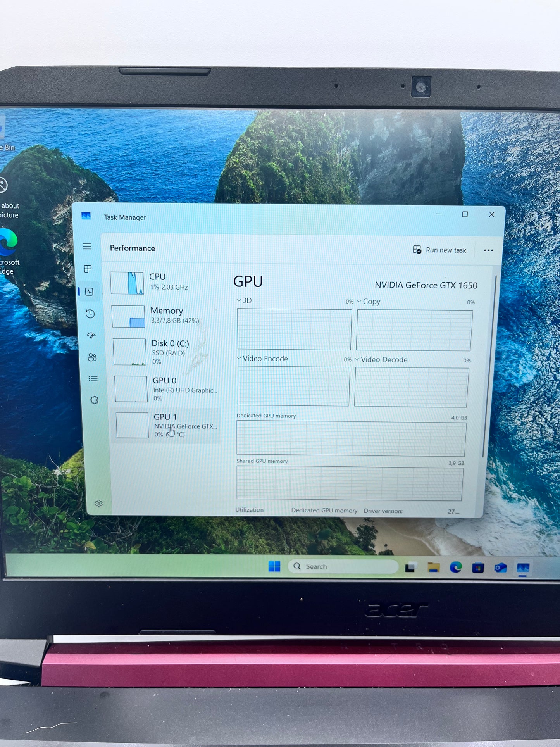Open Task View from the taskbar
This screenshot has height=747, width=560.
click(x=411, y=568)
